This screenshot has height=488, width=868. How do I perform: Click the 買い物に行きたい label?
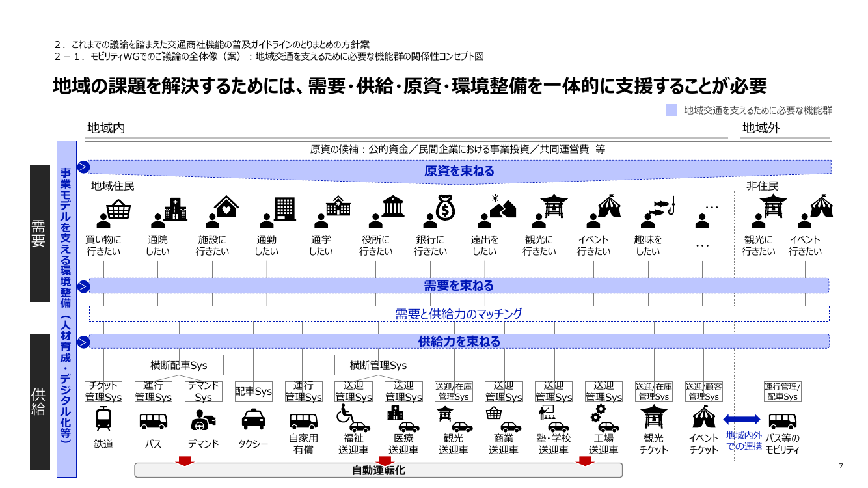[x=103, y=245]
